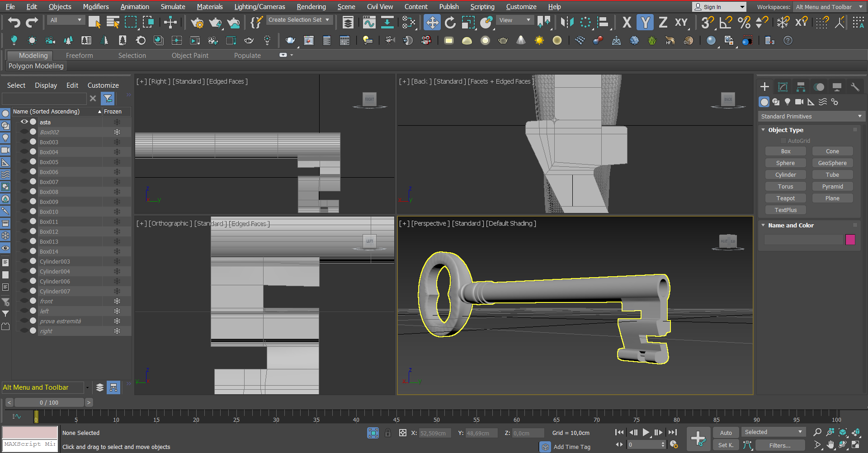Click the Cameras category icon
868x453 pixels.
point(799,102)
